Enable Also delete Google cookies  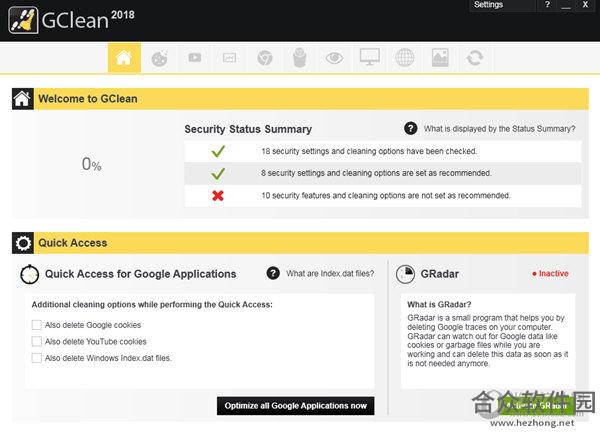click(x=37, y=325)
